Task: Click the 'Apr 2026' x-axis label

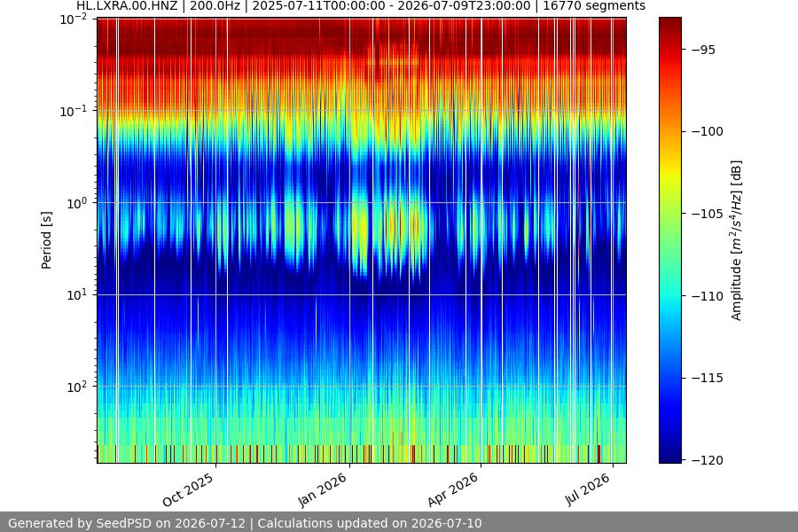Action: tap(453, 489)
